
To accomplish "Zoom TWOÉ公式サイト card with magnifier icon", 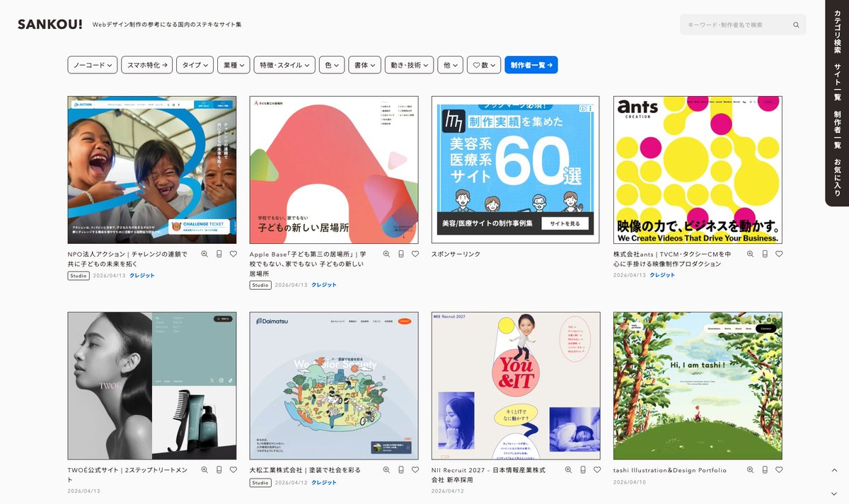I will pyautogui.click(x=204, y=469).
